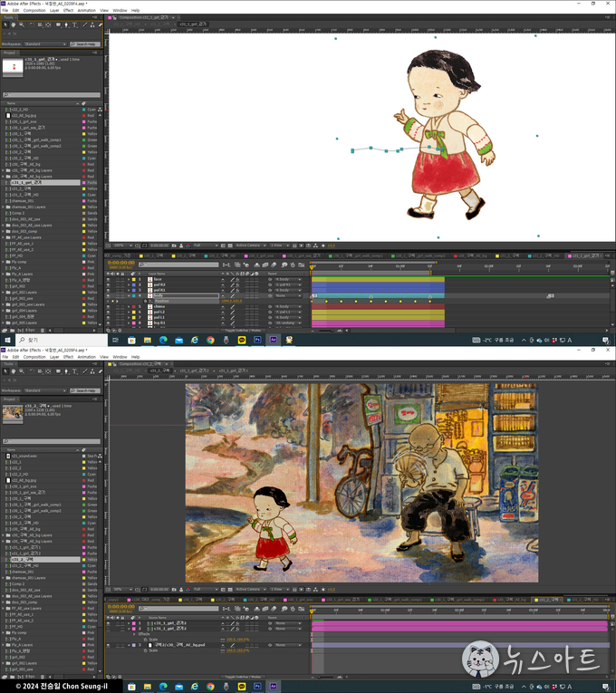The image size is (616, 693).
Task: Open 50% magnification dropdown in bottom viewer
Action: tap(122, 589)
